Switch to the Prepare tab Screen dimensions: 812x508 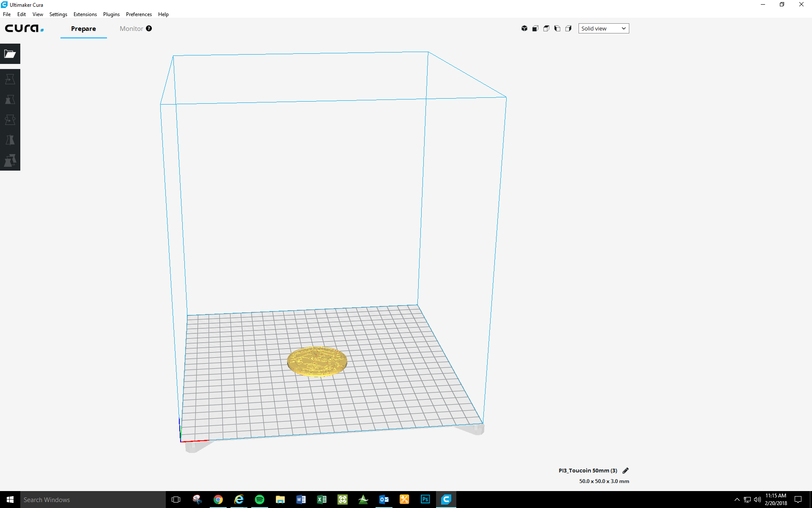[83, 28]
